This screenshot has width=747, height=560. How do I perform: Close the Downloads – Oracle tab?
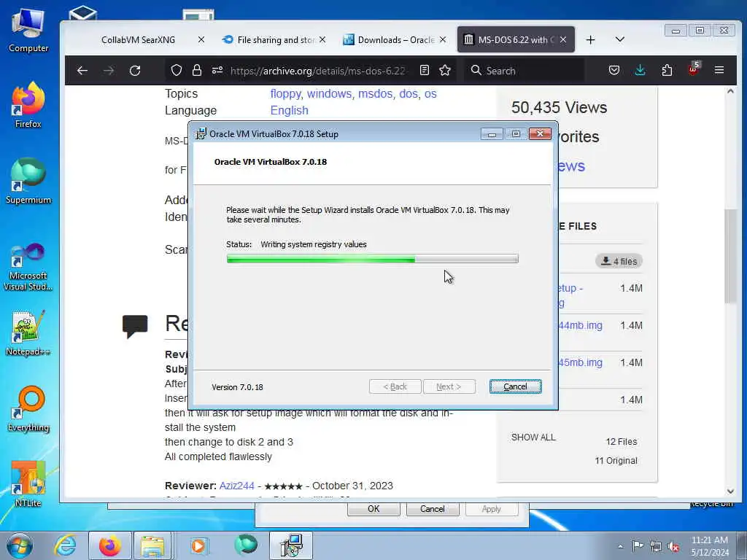point(443,39)
